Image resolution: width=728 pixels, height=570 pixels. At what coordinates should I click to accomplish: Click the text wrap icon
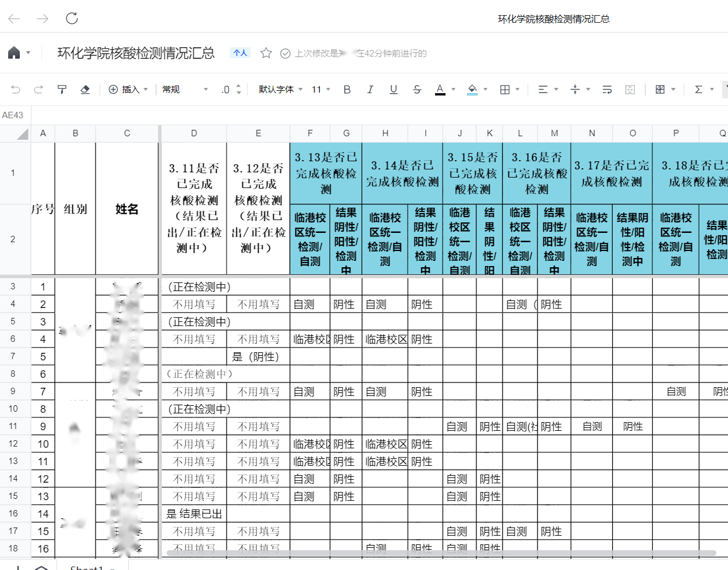(x=607, y=89)
